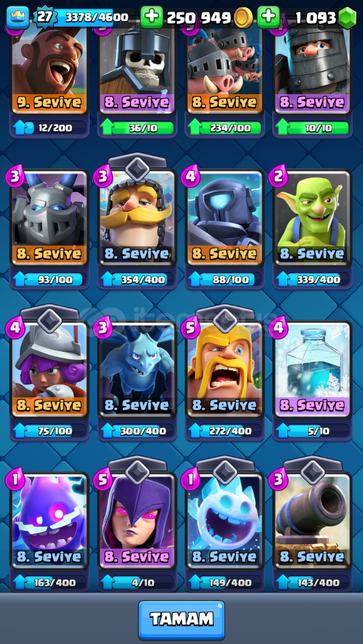Select the Freeze spell card
Viewport: 363px width, 644px height.
pyautogui.click(x=313, y=369)
